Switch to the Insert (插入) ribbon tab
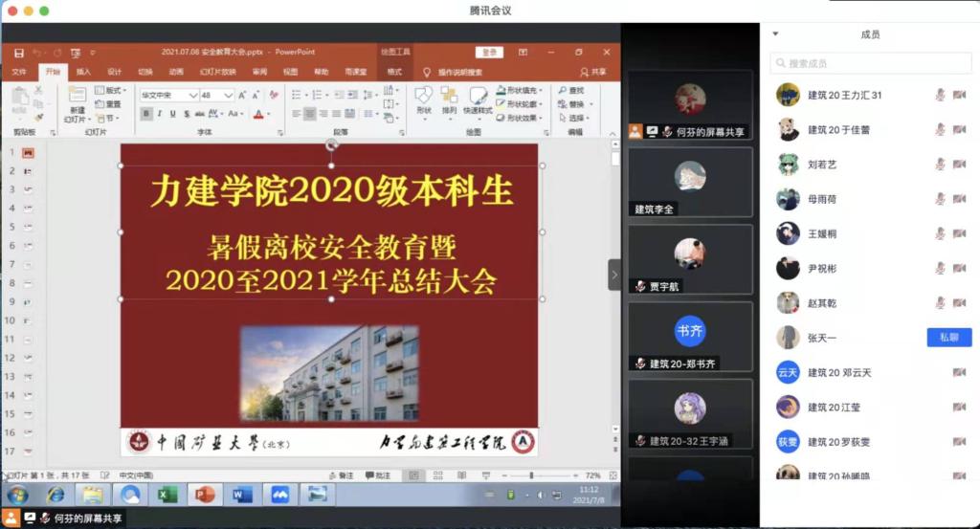The width and height of the screenshot is (980, 529). [x=84, y=72]
